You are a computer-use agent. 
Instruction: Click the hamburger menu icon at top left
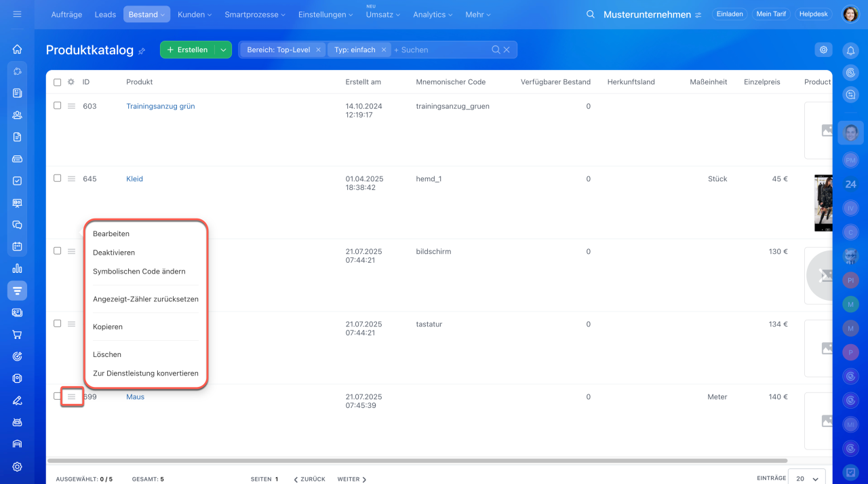tap(17, 14)
